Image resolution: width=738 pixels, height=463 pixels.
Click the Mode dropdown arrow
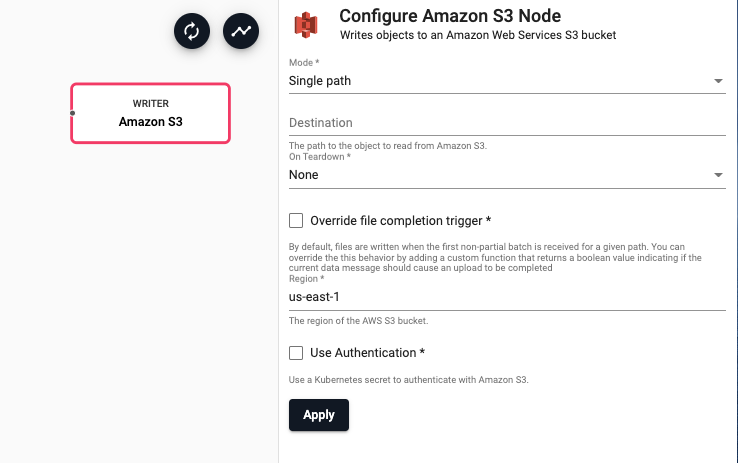point(718,81)
